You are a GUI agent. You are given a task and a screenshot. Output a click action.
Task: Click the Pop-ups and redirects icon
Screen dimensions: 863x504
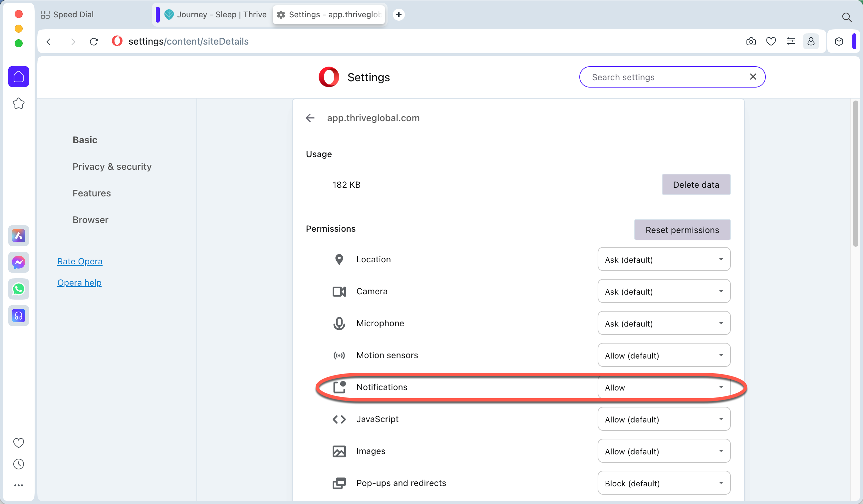339,483
